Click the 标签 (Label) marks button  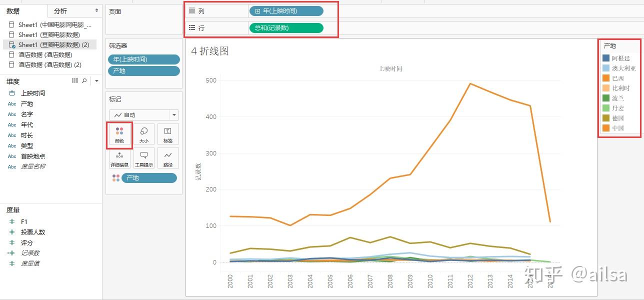tap(168, 134)
